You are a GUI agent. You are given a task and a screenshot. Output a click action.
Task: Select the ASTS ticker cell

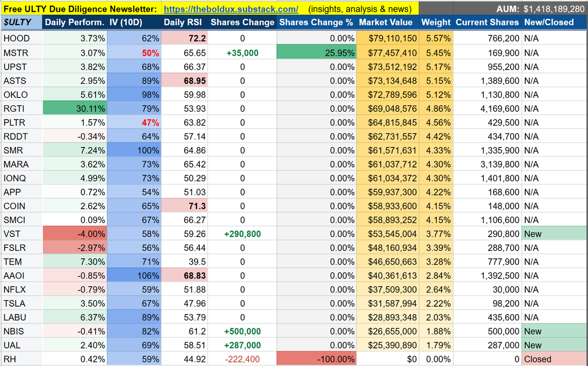point(21,80)
